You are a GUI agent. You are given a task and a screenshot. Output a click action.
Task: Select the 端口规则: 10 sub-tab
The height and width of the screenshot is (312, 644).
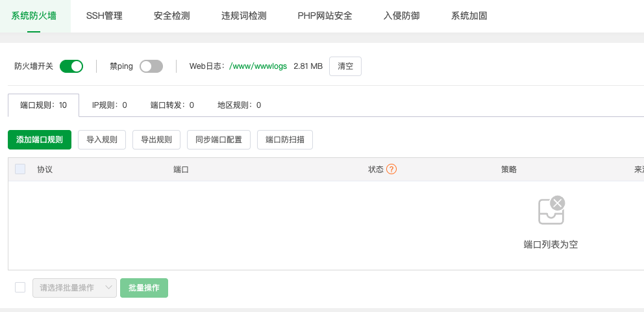43,105
